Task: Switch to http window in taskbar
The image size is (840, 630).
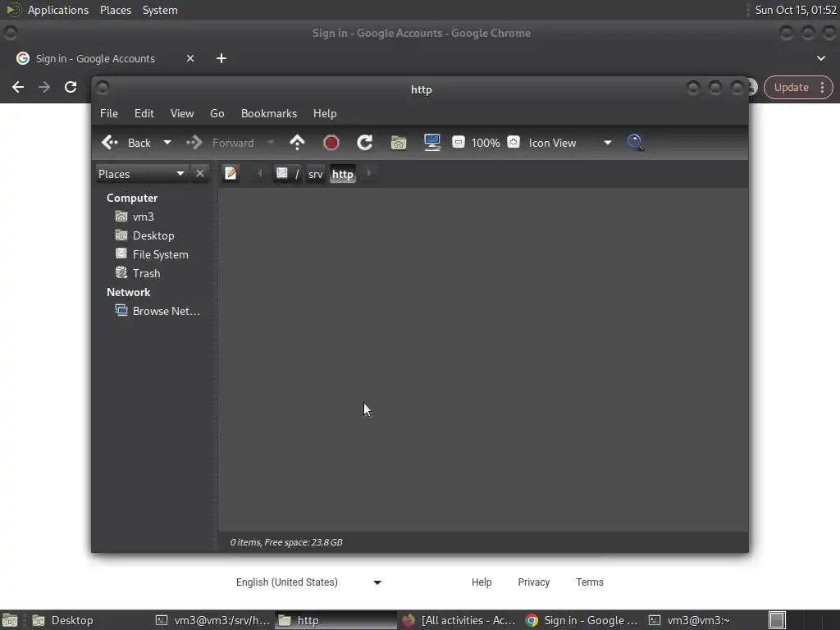Action: coord(336,620)
